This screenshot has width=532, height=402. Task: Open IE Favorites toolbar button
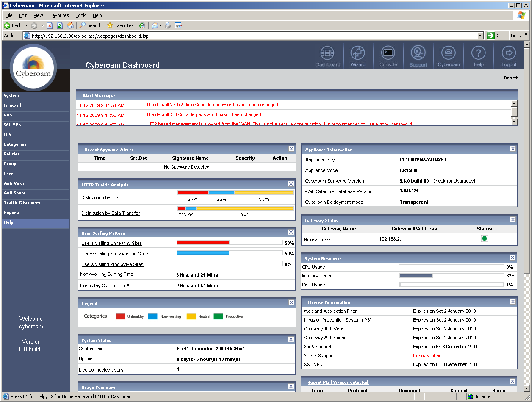[x=120, y=25]
